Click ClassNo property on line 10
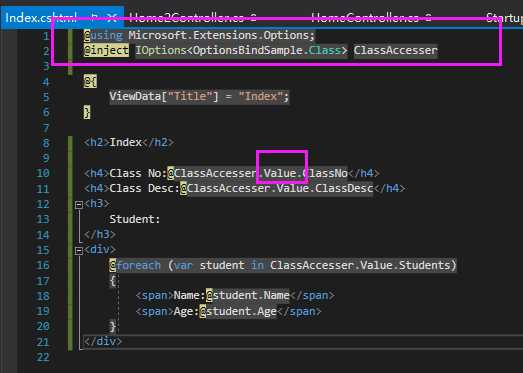Viewport: 523px width, 373px height. click(325, 173)
